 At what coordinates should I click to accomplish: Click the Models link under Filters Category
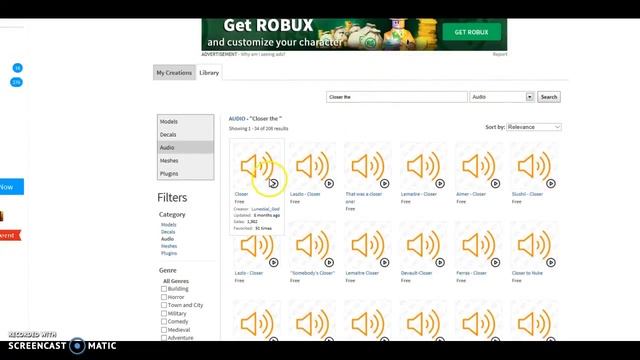click(x=169, y=225)
